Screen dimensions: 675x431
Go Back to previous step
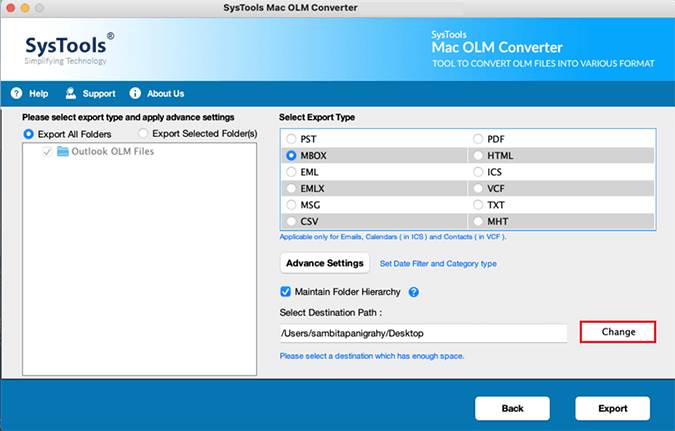[x=512, y=408]
